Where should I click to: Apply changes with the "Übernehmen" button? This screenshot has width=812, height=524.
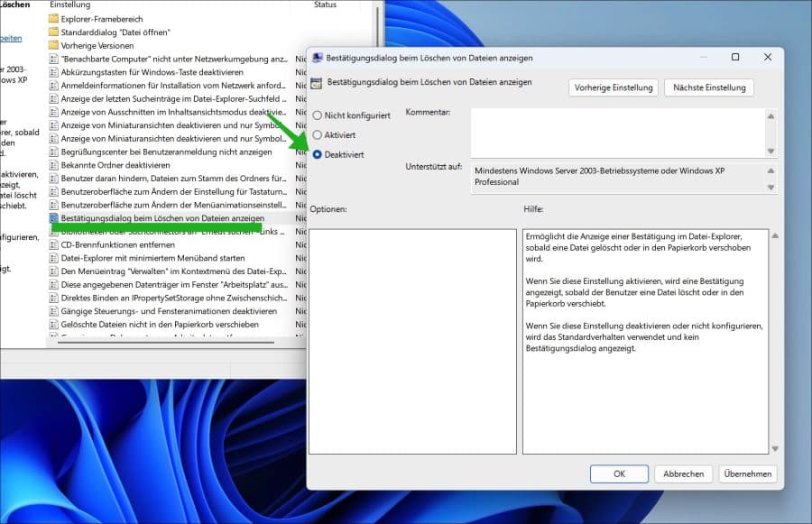(747, 473)
